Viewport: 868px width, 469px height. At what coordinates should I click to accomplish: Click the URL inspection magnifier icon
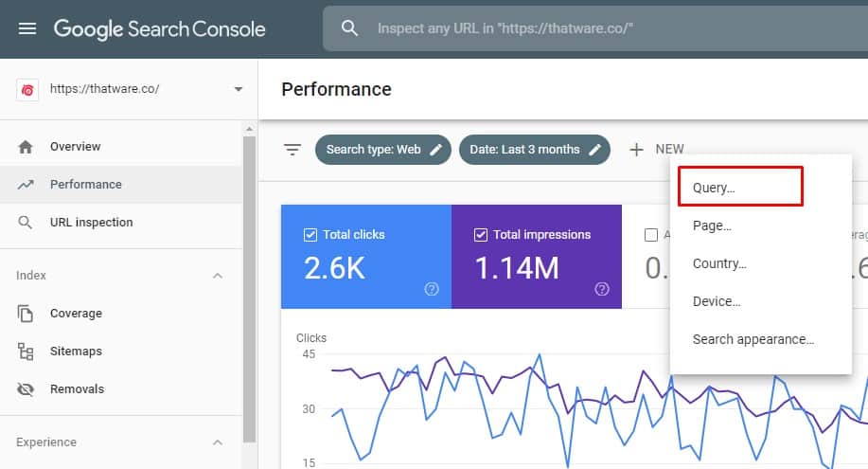25,223
